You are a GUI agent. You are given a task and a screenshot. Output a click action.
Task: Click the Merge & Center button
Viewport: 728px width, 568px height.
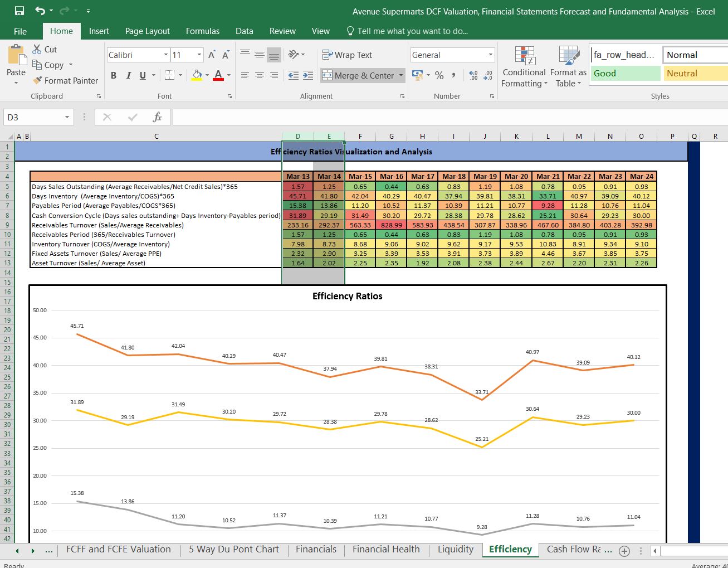click(x=358, y=75)
